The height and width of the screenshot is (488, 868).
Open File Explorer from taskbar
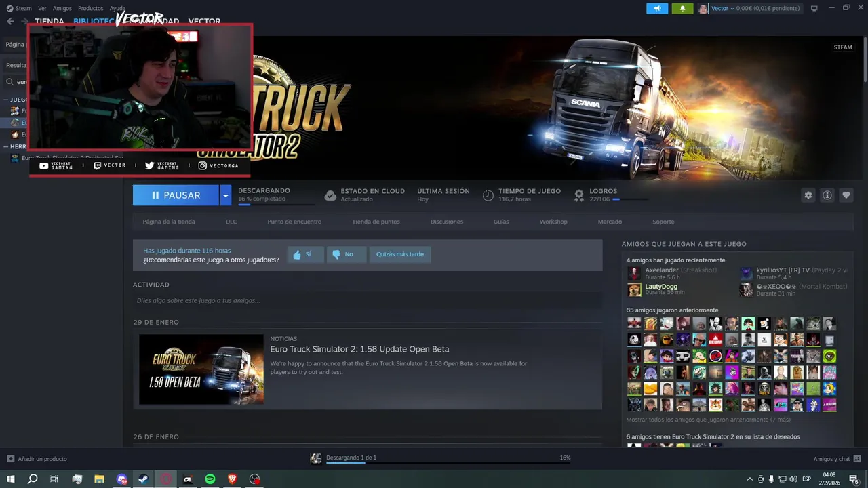99,479
